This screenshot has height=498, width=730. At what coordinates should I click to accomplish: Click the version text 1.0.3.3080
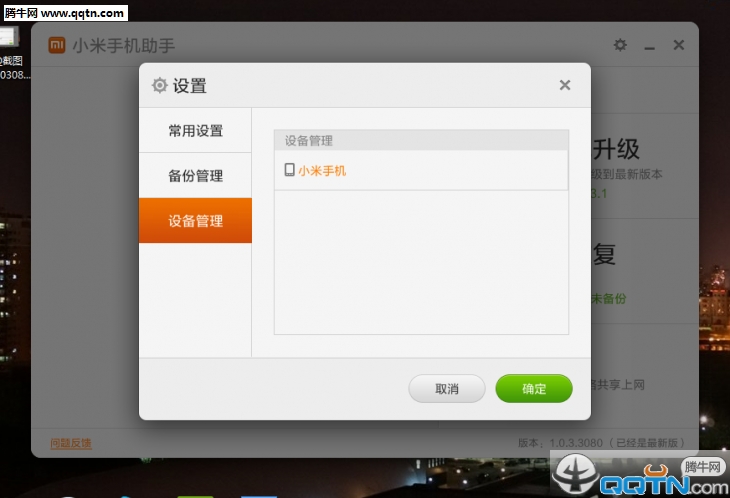point(576,443)
